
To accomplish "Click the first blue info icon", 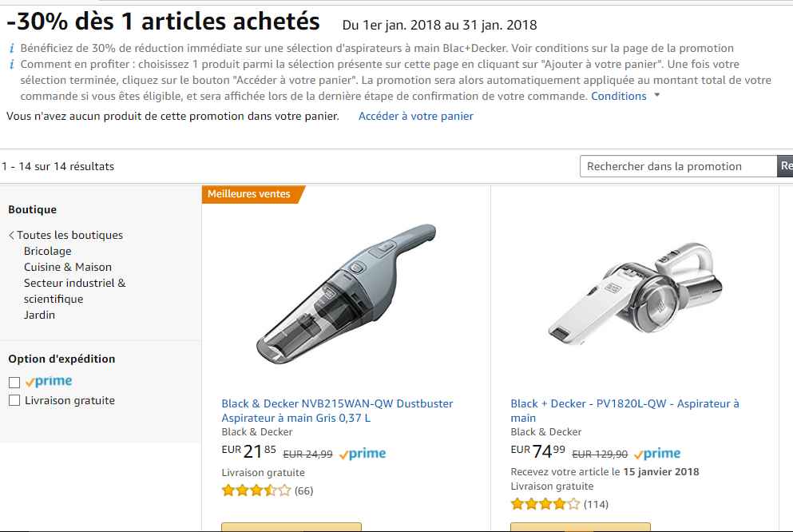I will coord(12,49).
